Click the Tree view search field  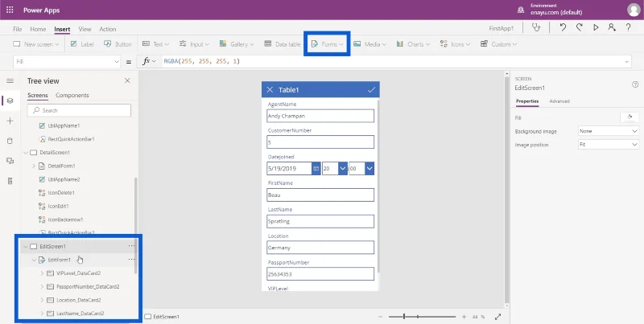point(79,110)
